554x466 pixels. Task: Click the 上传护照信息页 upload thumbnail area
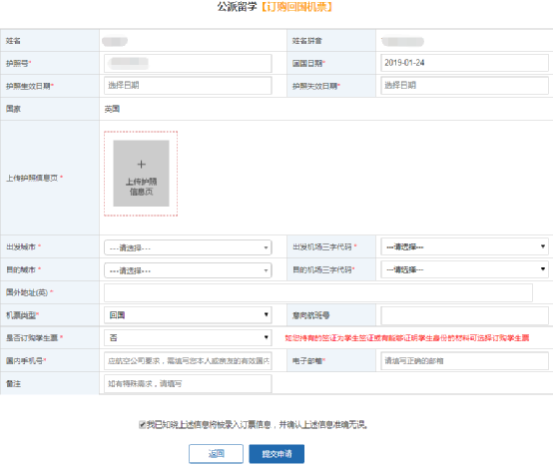(141, 173)
